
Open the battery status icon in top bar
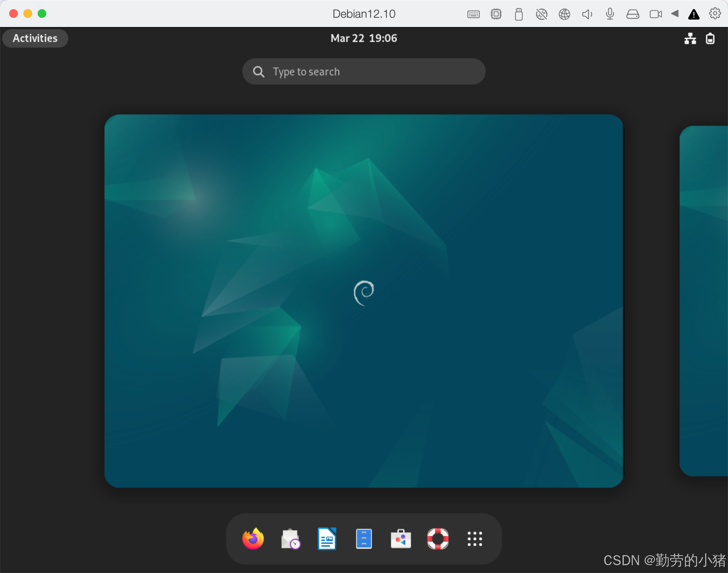[710, 38]
